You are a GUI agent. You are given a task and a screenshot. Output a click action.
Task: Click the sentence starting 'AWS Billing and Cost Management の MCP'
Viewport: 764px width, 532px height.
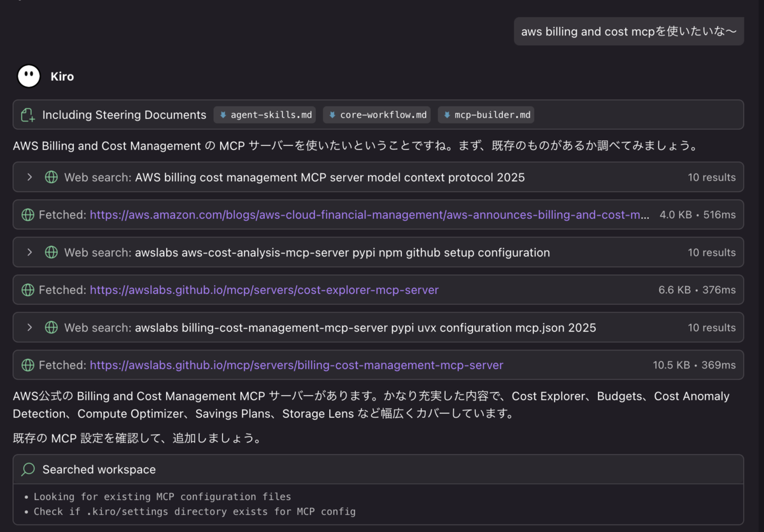(x=355, y=146)
